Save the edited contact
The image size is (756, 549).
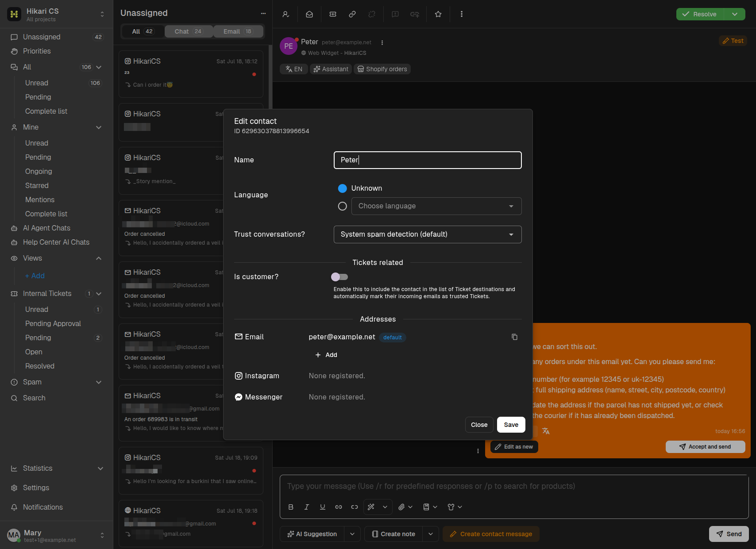pos(511,425)
